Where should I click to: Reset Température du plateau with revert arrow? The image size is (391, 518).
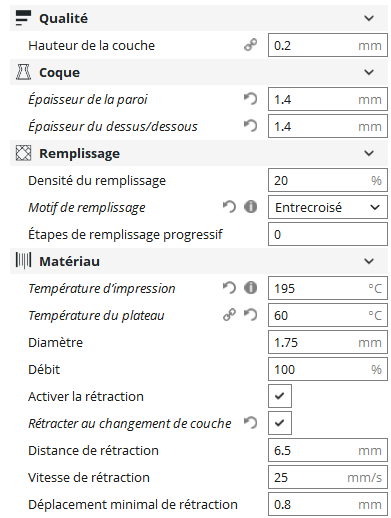pos(250,315)
